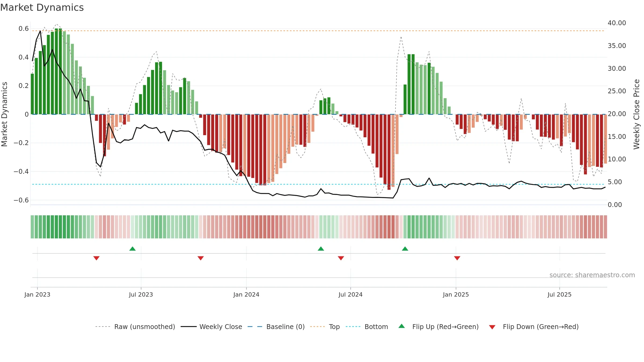Click the 15.00 right axis price label
644x362 pixels.
(617, 136)
